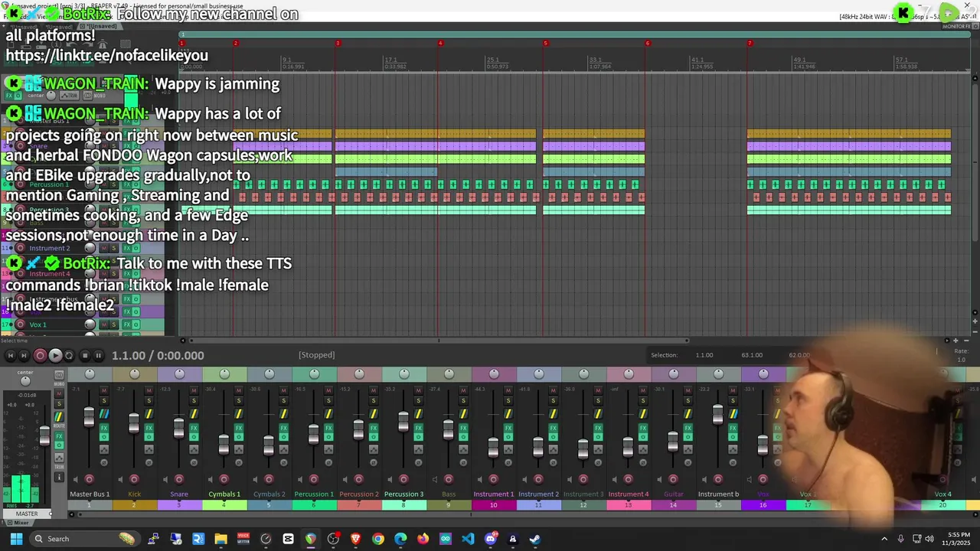Bypass FX on Snare track
980x551 pixels.
tap(194, 437)
